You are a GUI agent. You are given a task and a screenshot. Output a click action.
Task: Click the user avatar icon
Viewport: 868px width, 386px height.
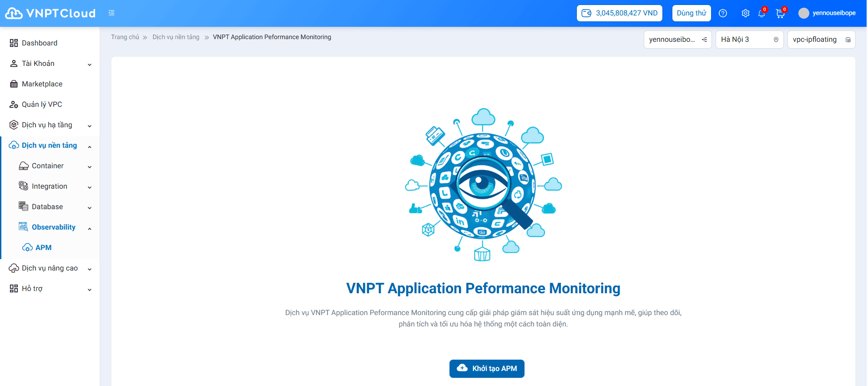pos(804,13)
